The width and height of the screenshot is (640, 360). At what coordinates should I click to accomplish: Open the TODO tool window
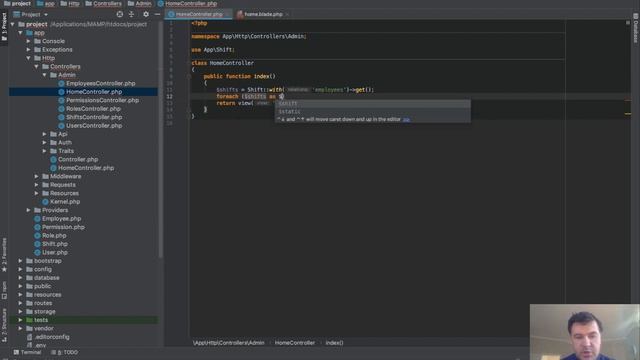(64, 352)
